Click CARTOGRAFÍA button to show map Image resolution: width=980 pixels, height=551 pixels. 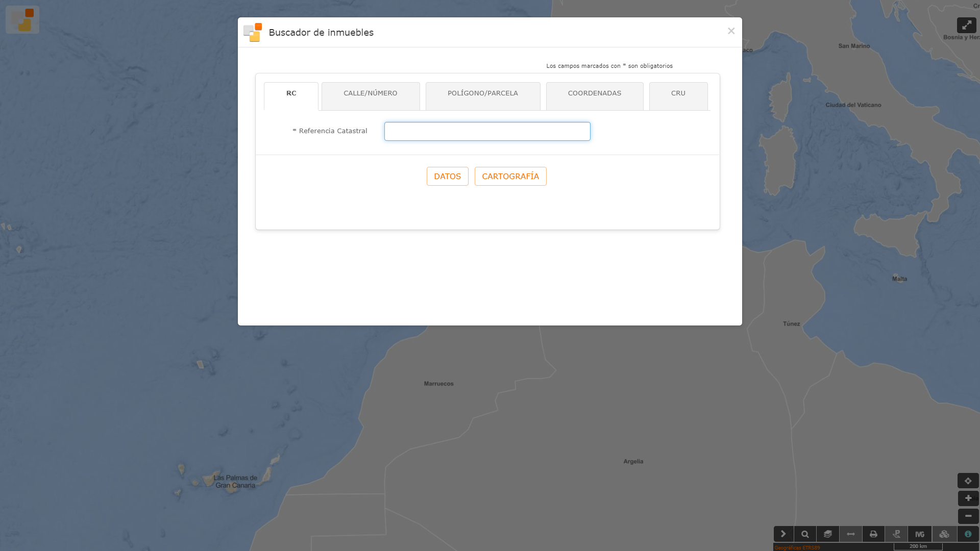coord(510,176)
